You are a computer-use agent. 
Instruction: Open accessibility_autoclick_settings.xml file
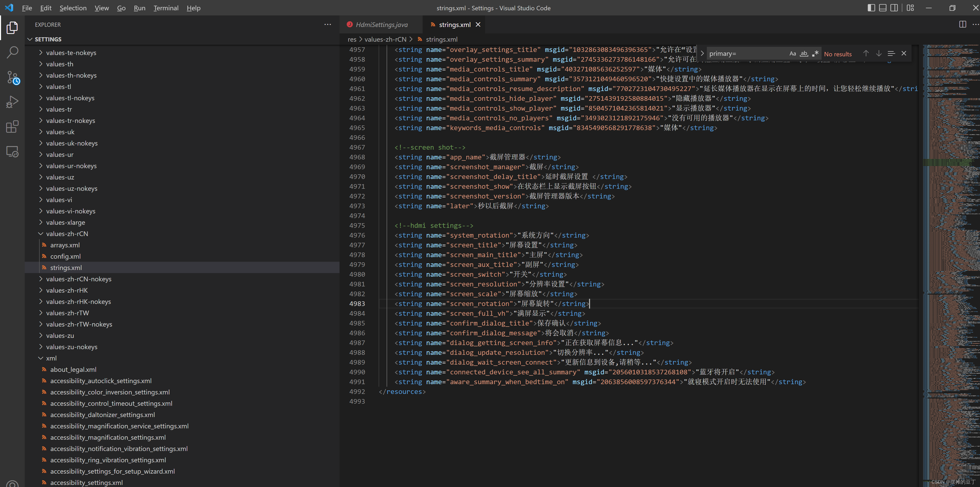click(182, 381)
